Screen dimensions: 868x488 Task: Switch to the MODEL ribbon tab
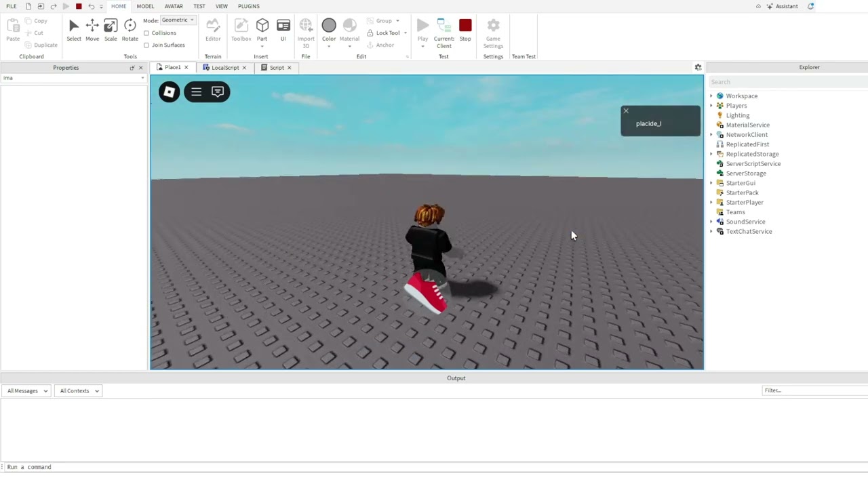click(145, 6)
